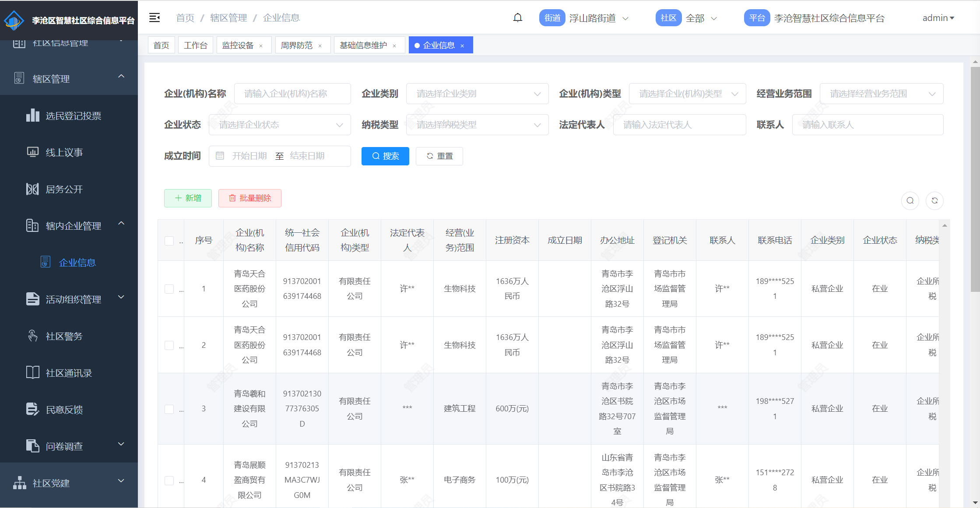Switch to the 工作台 tab
Screen dimensions: 980x508
coord(196,45)
